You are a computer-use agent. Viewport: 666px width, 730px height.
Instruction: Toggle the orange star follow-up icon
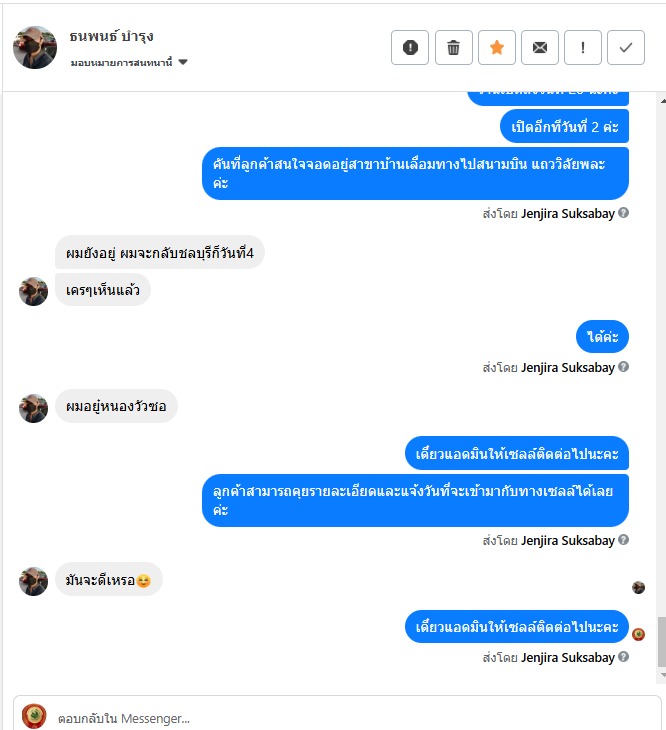tap(497, 47)
